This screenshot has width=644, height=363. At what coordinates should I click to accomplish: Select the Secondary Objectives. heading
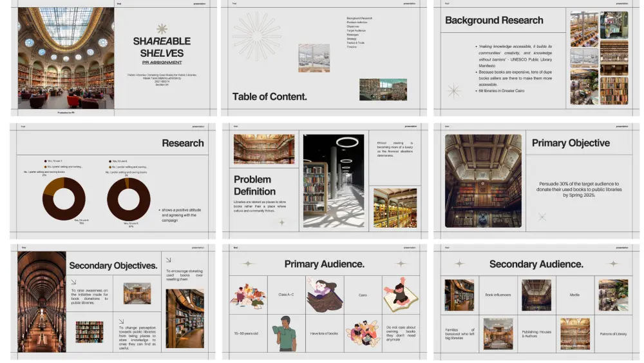tap(113, 266)
